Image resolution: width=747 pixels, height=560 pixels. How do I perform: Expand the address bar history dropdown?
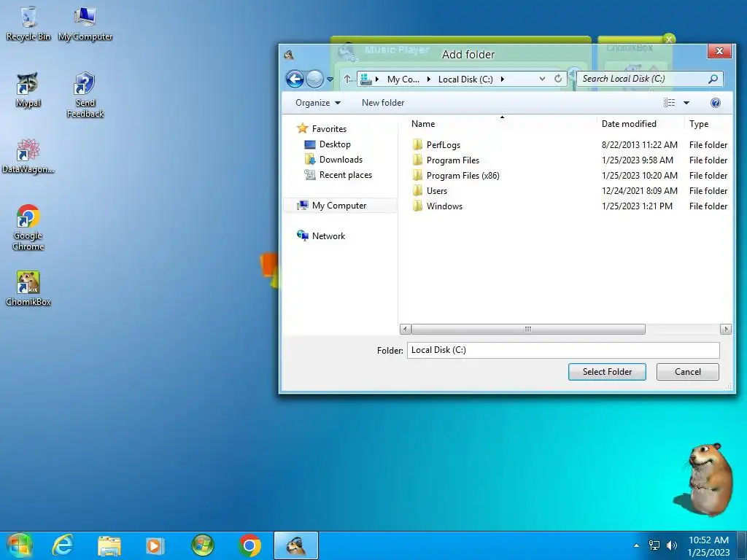(542, 79)
